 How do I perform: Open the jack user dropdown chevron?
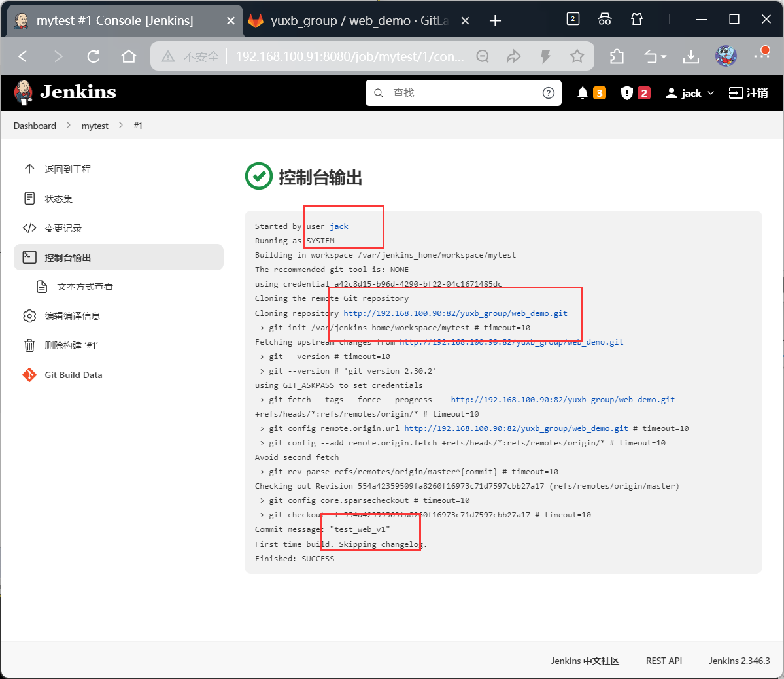711,93
